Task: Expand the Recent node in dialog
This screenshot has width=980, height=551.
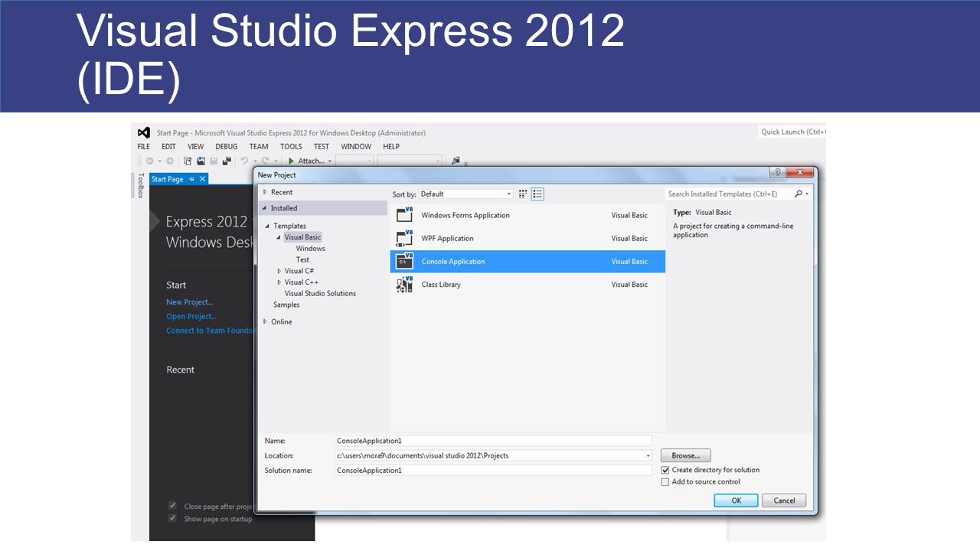Action: pyautogui.click(x=265, y=192)
